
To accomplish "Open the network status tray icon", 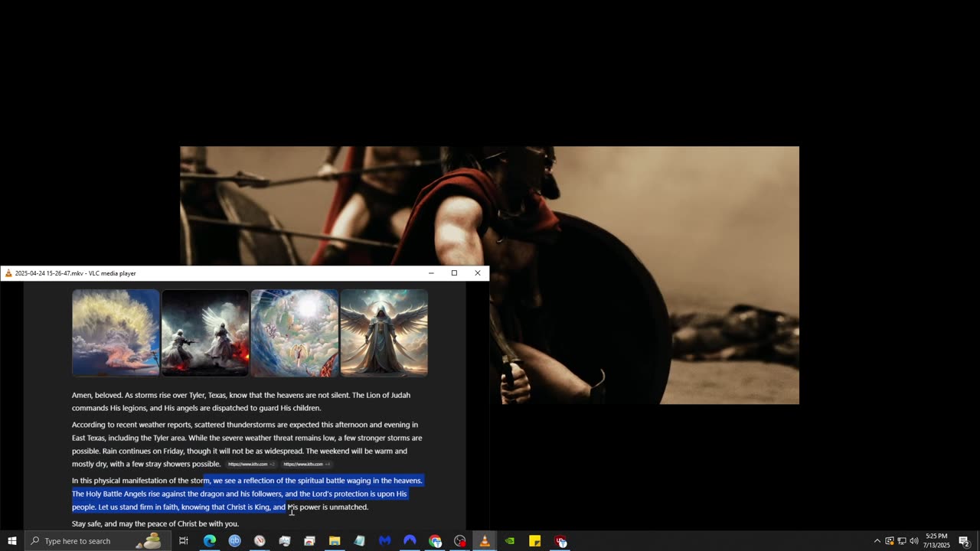I will pyautogui.click(x=902, y=541).
